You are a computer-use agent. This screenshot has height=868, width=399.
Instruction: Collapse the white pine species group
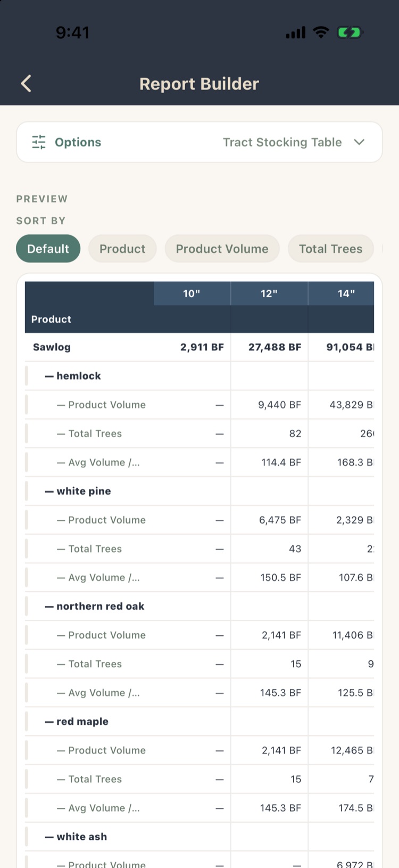pyautogui.click(x=78, y=491)
